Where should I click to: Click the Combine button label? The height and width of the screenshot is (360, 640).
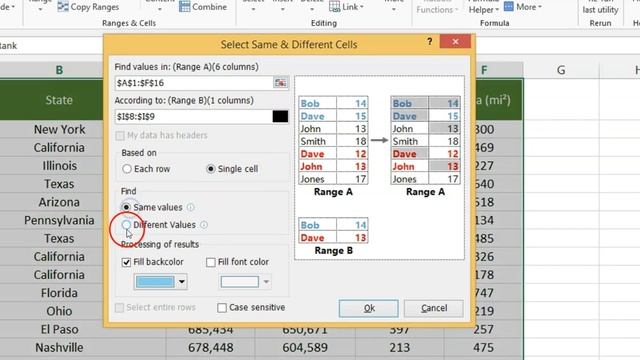209,7
